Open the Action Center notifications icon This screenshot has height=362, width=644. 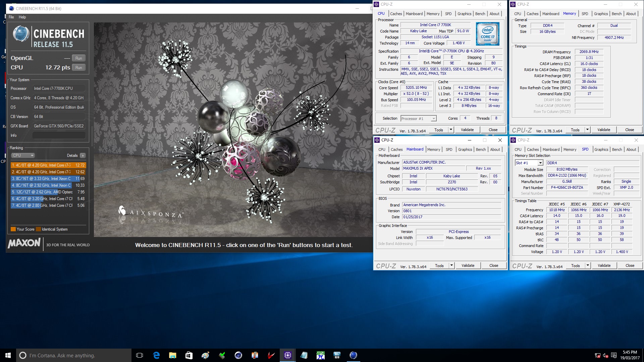pos(614,356)
